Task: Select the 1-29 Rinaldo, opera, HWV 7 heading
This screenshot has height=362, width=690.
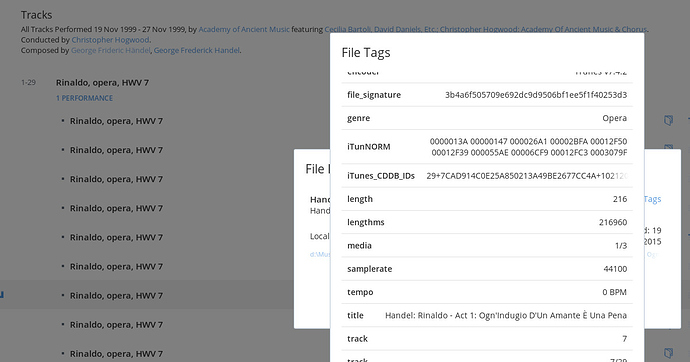Action: tap(102, 83)
